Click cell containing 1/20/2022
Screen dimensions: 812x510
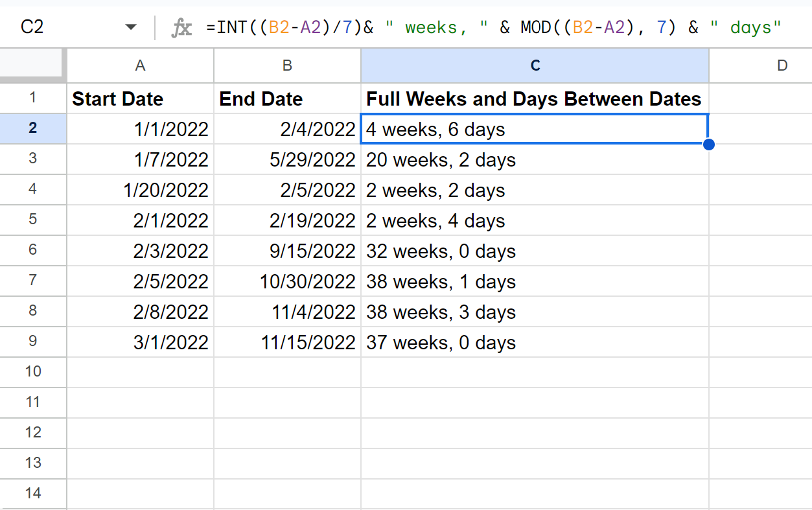140,190
